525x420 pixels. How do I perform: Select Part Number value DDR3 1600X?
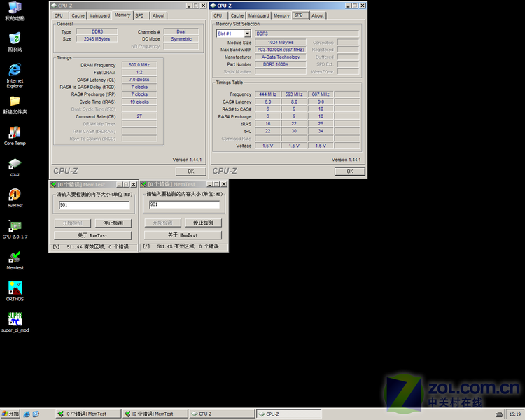(x=281, y=64)
